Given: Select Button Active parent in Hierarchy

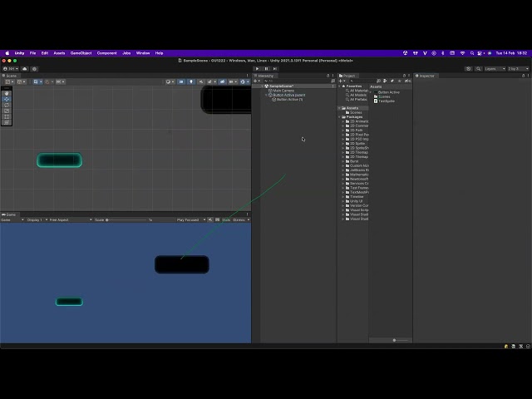Looking at the screenshot, I should tap(288, 95).
